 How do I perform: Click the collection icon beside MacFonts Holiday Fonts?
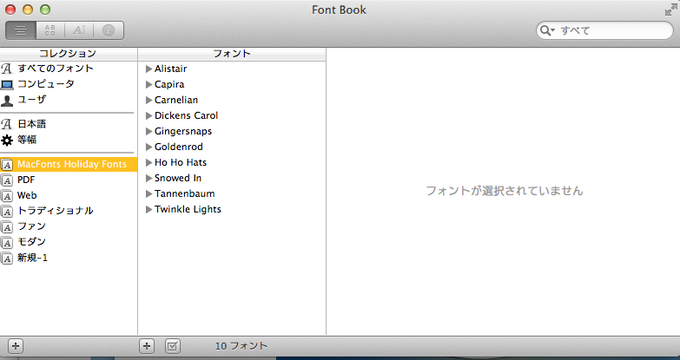click(7, 165)
